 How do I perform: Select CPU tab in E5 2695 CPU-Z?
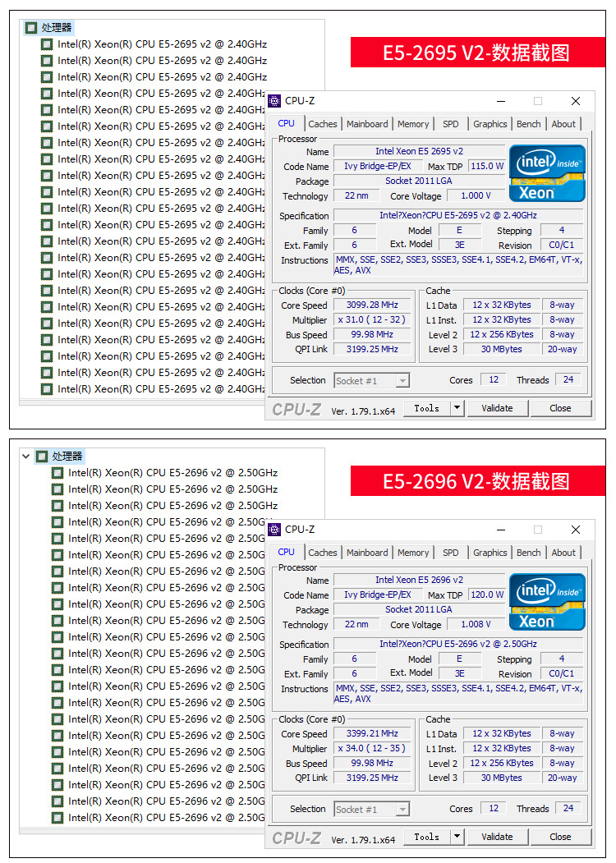287,123
